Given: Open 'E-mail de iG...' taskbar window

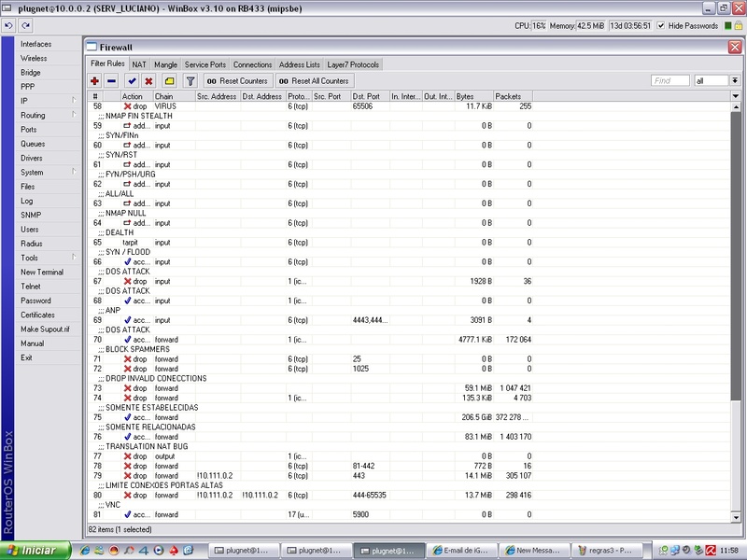Looking at the screenshot, I should [x=461, y=551].
